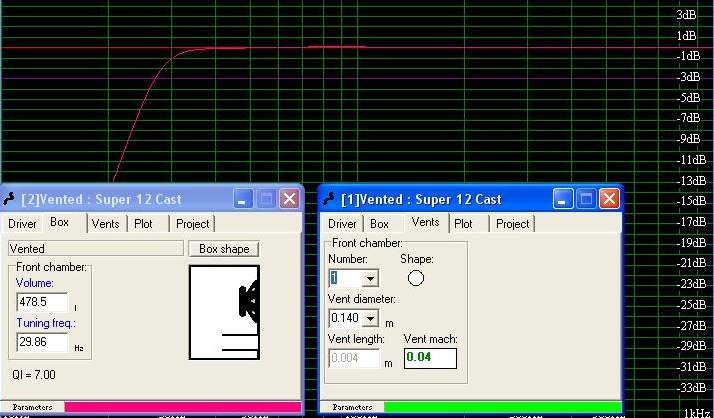Expand the vent Number dropdown arrow
This screenshot has height=418, width=714.
(x=371, y=278)
